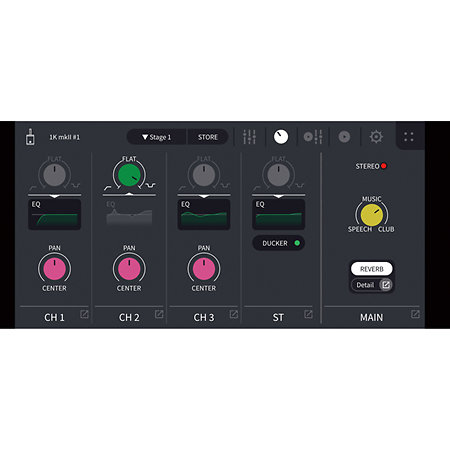The image size is (450, 450).
Task: Open the Stage 1 scene dropdown
Action: tap(157, 137)
